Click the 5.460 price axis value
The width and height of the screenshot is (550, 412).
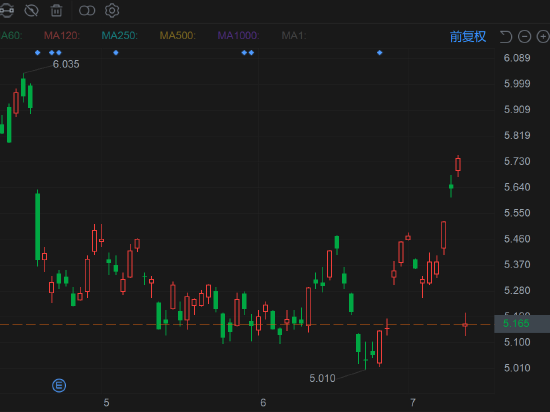coord(517,239)
